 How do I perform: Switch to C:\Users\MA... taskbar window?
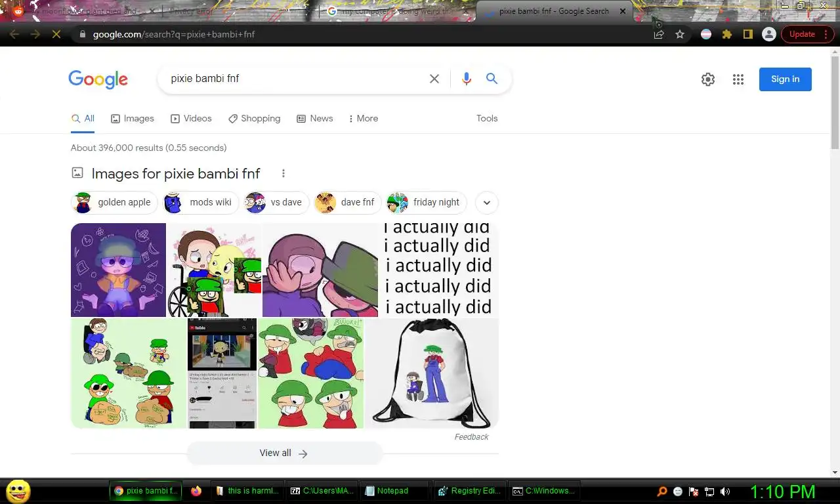(x=322, y=491)
